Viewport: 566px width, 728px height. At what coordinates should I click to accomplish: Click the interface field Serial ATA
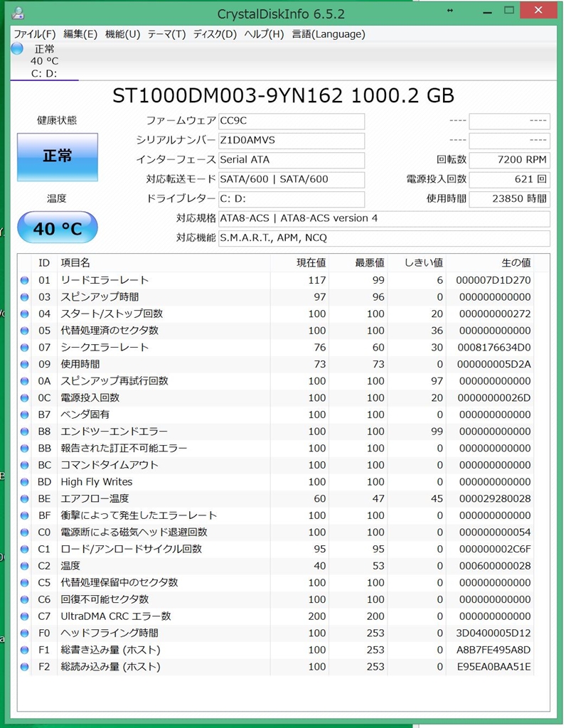292,160
